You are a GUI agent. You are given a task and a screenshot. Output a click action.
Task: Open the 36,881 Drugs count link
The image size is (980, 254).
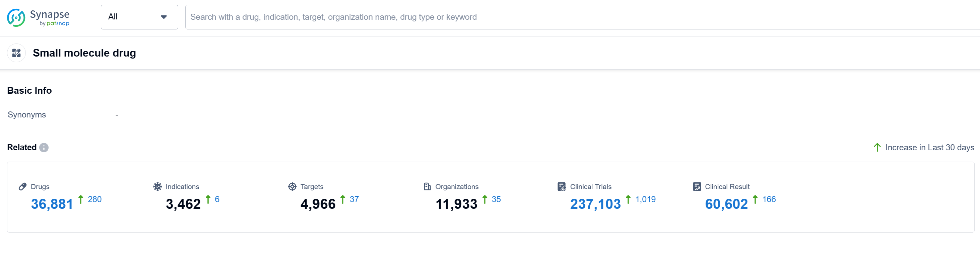pyautogui.click(x=52, y=204)
